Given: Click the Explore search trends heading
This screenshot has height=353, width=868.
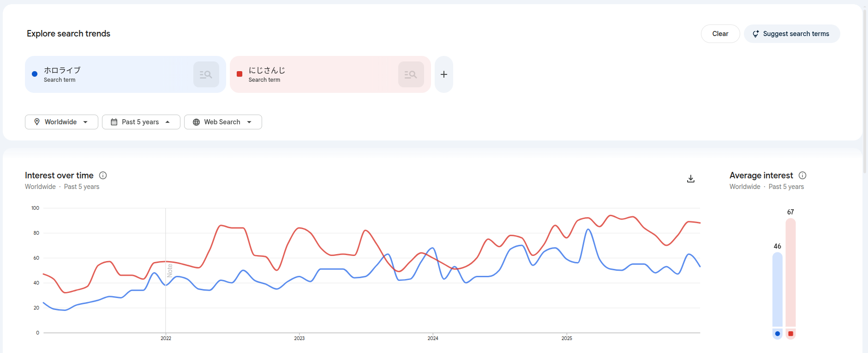Looking at the screenshot, I should click(68, 34).
